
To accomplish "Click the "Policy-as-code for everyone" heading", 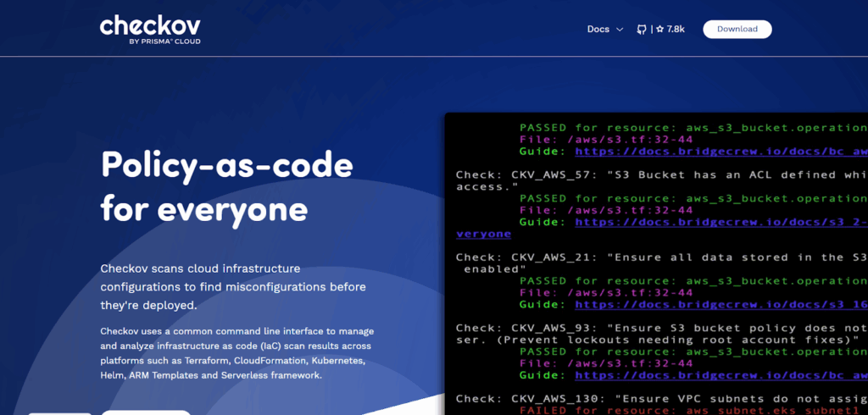I will (x=226, y=185).
